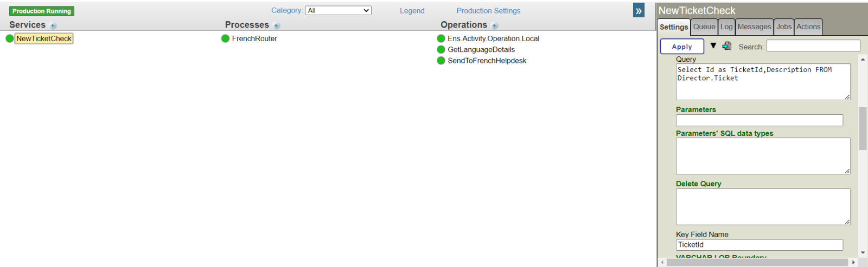Image resolution: width=868 pixels, height=267 pixels.
Task: Click the add Services plus icon
Action: click(x=53, y=25)
